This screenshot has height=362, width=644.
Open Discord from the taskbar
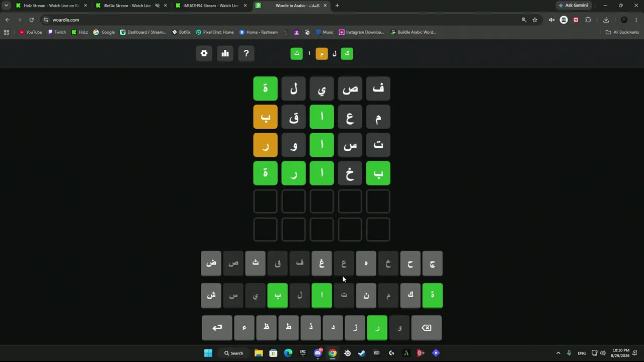[x=317, y=353]
